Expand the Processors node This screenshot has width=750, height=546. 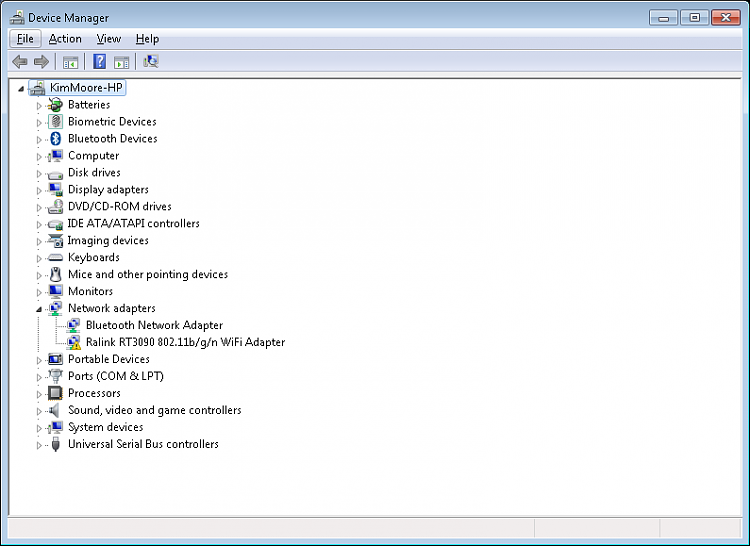coord(39,394)
